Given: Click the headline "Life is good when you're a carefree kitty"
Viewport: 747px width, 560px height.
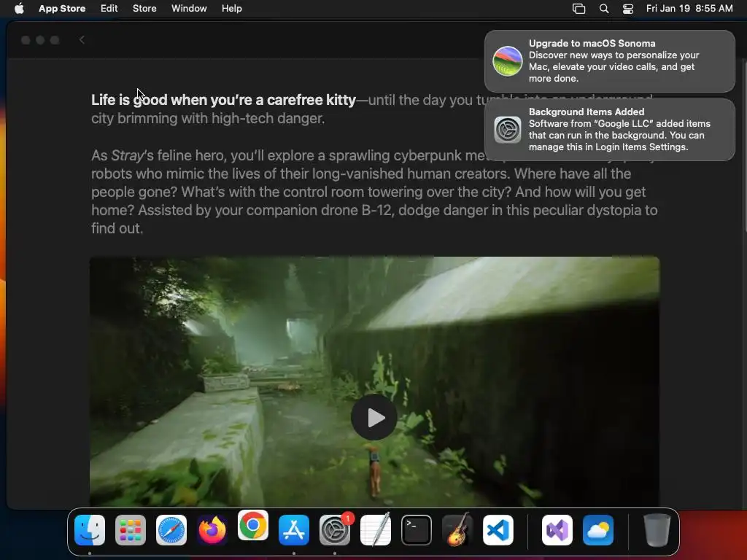Looking at the screenshot, I should [x=223, y=100].
